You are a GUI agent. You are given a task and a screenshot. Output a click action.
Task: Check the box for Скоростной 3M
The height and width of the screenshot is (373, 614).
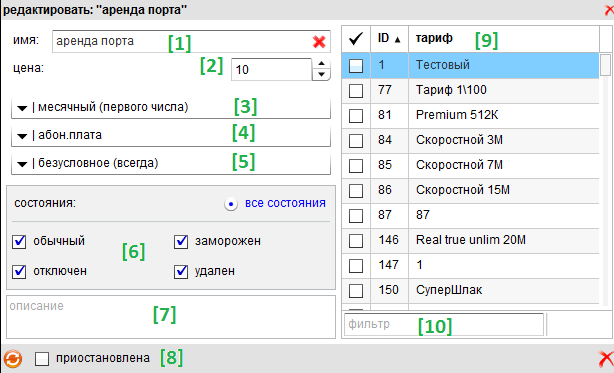[x=356, y=141]
